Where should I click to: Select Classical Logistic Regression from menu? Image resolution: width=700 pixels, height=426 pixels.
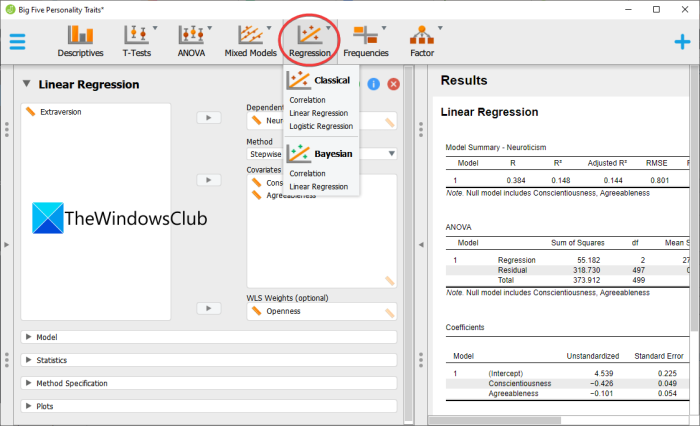click(x=321, y=126)
